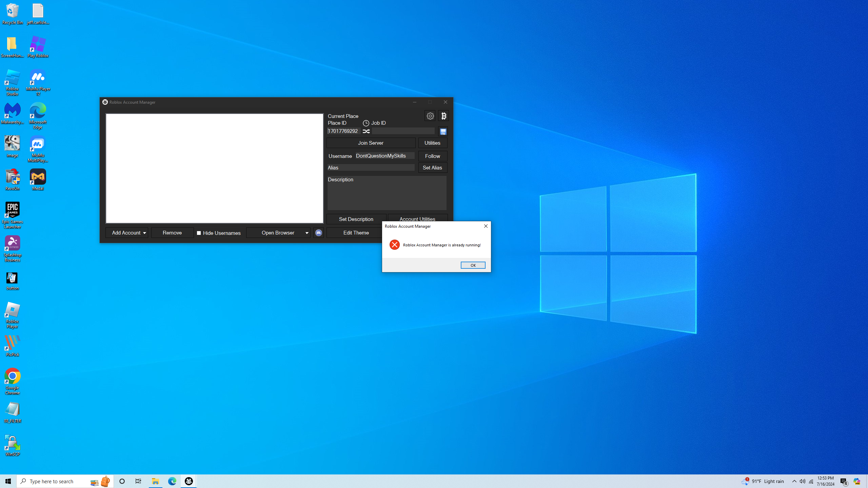The width and height of the screenshot is (868, 488).
Task: Expand the Add Account dropdown arrow
Action: point(144,233)
